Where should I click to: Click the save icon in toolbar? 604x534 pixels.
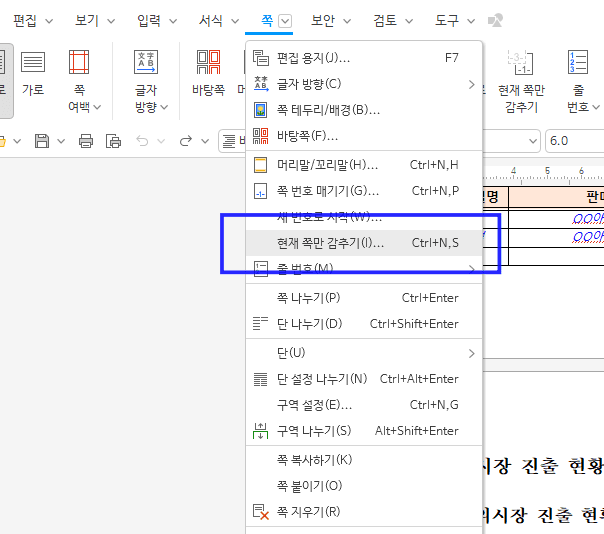coord(42,141)
